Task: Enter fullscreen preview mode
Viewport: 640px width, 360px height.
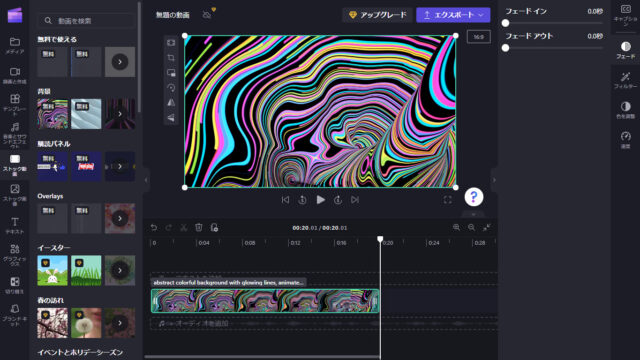Action: tap(448, 200)
